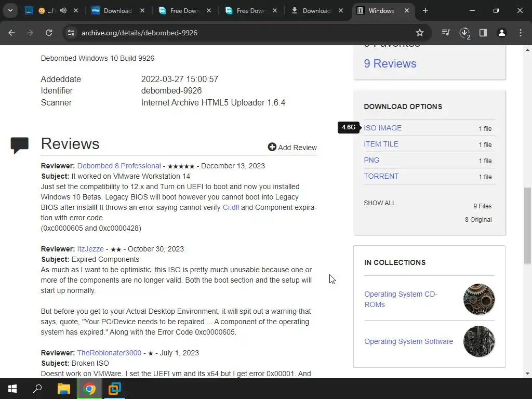
Task: Click the 'Expired Components' review subject
Action: point(105,259)
